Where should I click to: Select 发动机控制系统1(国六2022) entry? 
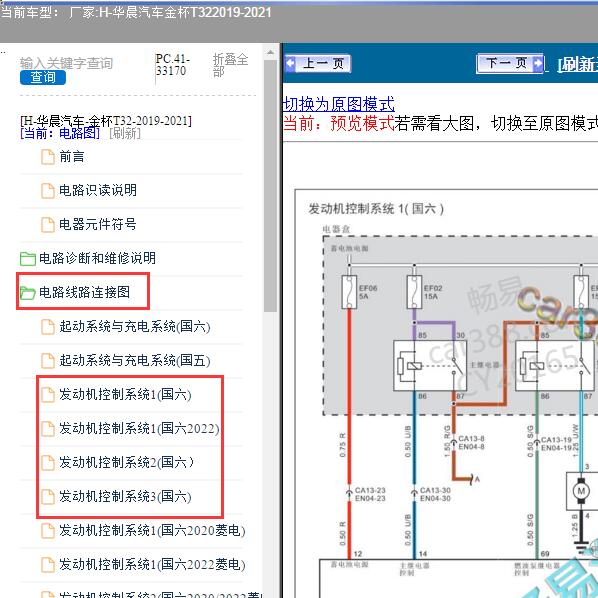[x=139, y=428]
